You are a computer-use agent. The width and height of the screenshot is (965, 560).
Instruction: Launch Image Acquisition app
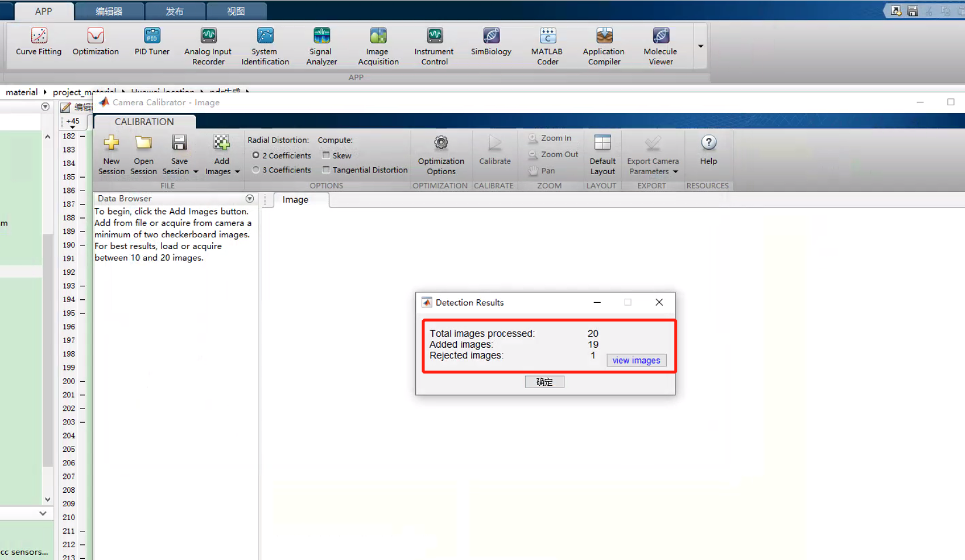[x=378, y=46]
